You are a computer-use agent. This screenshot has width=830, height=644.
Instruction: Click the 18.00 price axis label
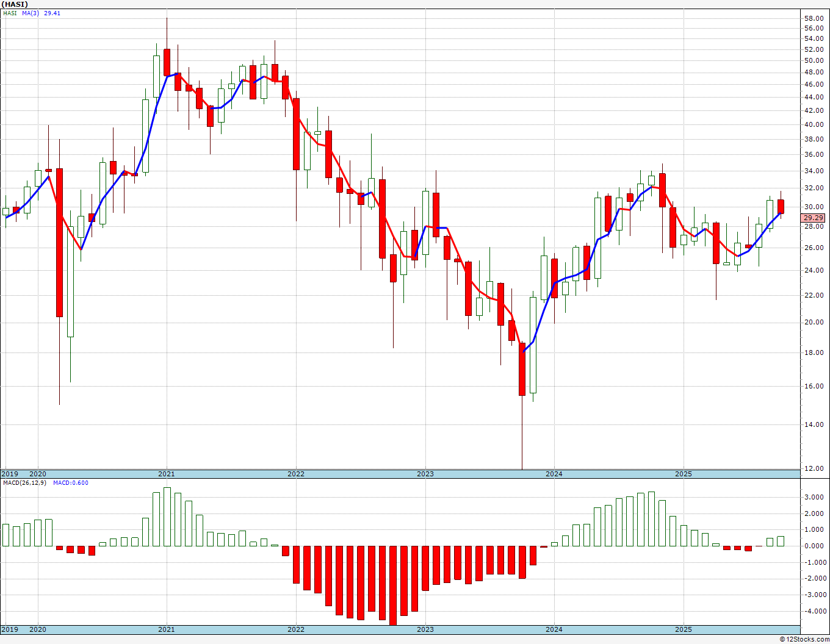(x=814, y=353)
